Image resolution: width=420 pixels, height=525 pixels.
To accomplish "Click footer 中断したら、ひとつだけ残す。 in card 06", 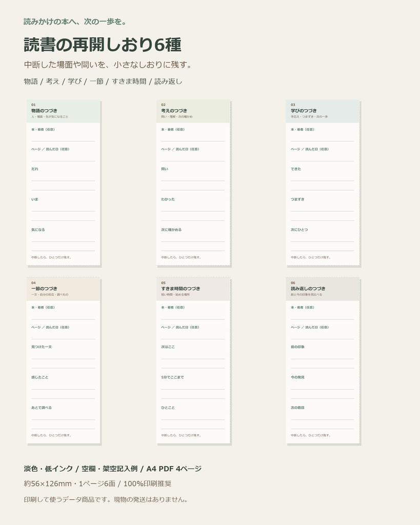I will [311, 435].
